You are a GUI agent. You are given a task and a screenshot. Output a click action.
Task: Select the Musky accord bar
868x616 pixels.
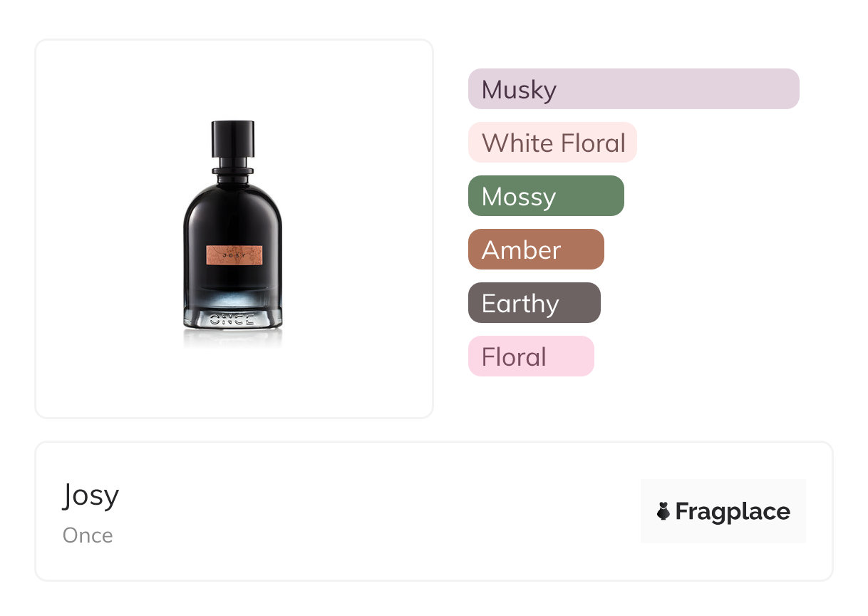click(634, 89)
